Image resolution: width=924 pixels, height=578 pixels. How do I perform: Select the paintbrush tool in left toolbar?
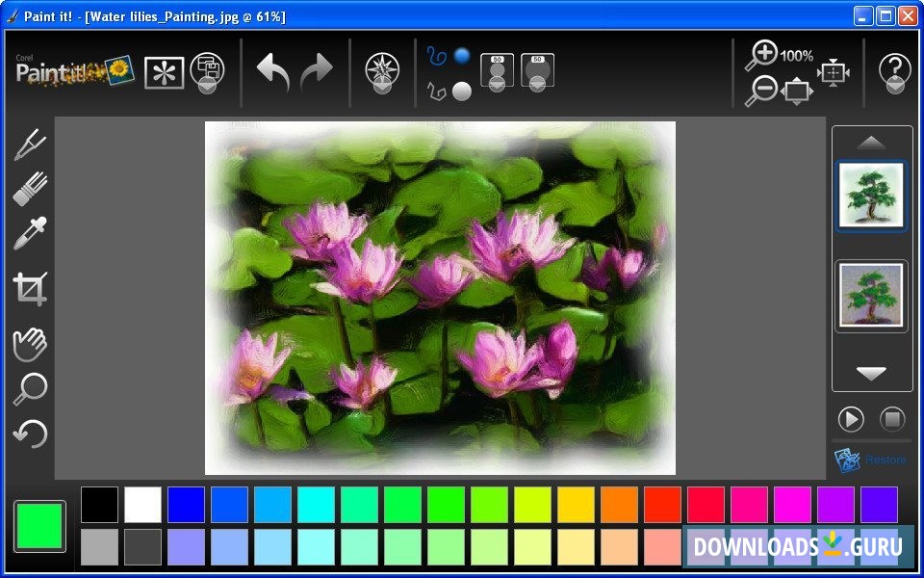[x=30, y=144]
